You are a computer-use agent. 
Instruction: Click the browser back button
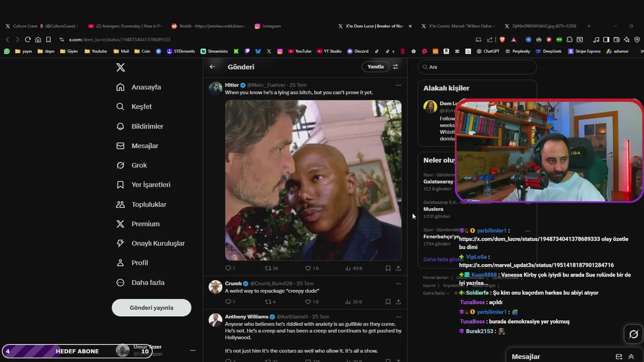pyautogui.click(x=7, y=40)
